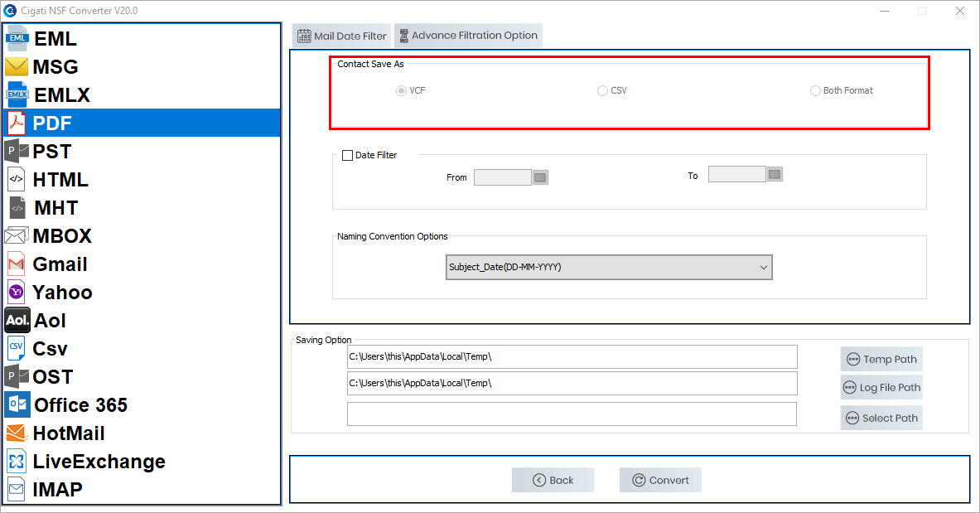This screenshot has height=513, width=980.
Task: Close the Cigati NSF Converter window
Action: [960, 11]
